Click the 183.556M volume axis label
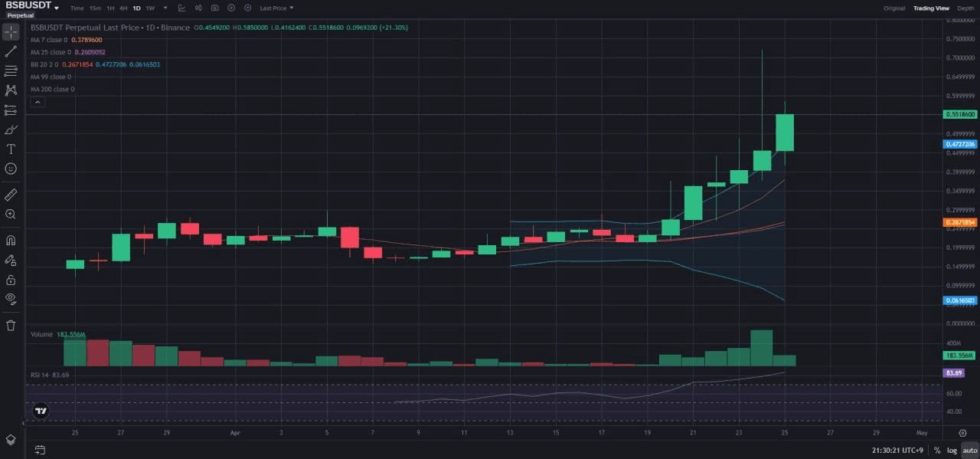The height and width of the screenshot is (459, 980). click(x=961, y=356)
